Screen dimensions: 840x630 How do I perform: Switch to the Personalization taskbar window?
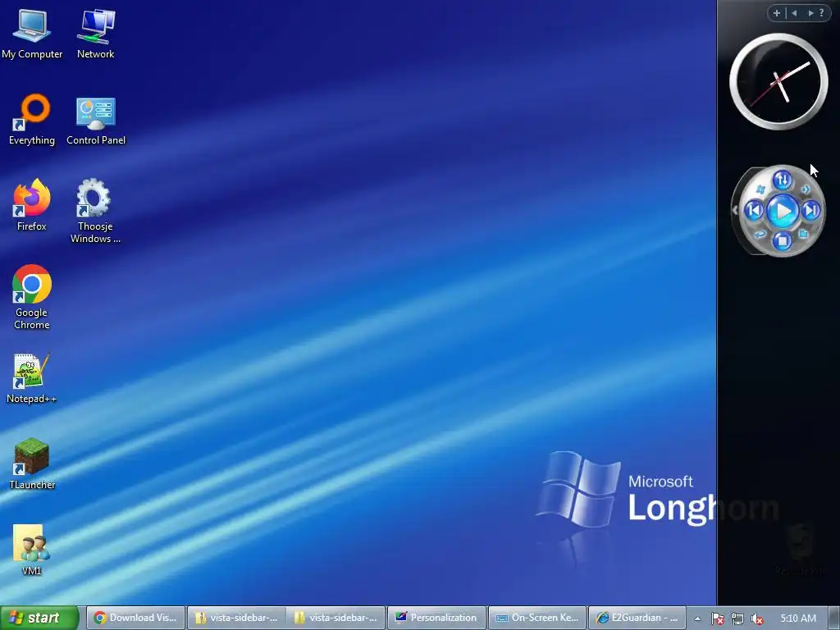[x=436, y=618]
